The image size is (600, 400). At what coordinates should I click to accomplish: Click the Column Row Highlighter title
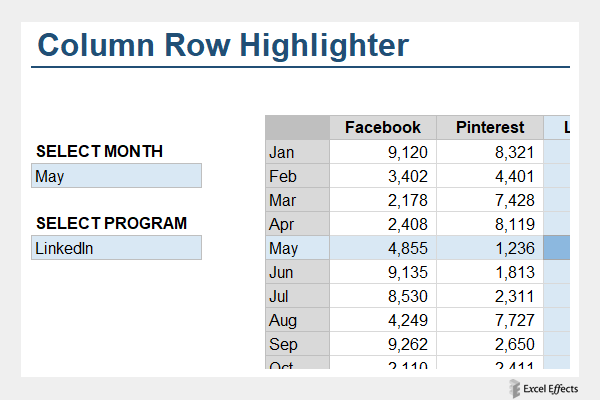[222, 45]
